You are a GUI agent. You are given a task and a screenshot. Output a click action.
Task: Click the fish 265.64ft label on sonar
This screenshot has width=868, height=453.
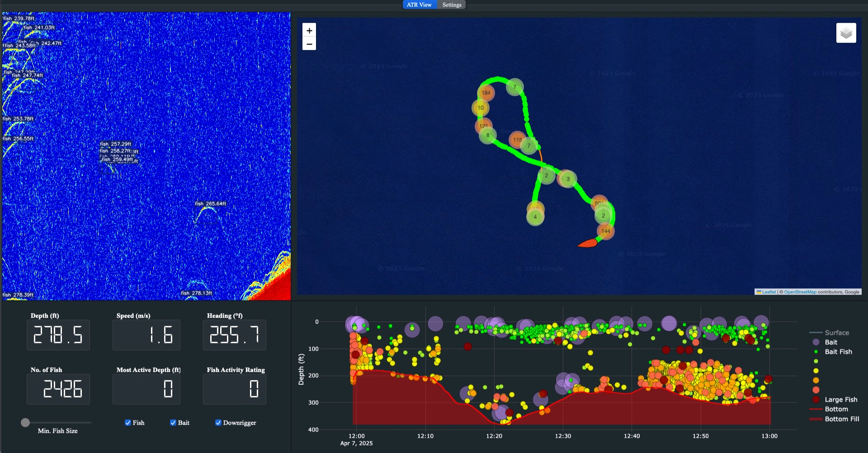pos(210,204)
